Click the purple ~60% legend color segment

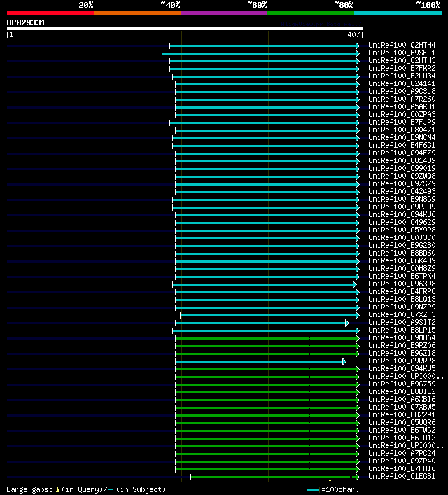(224, 13)
